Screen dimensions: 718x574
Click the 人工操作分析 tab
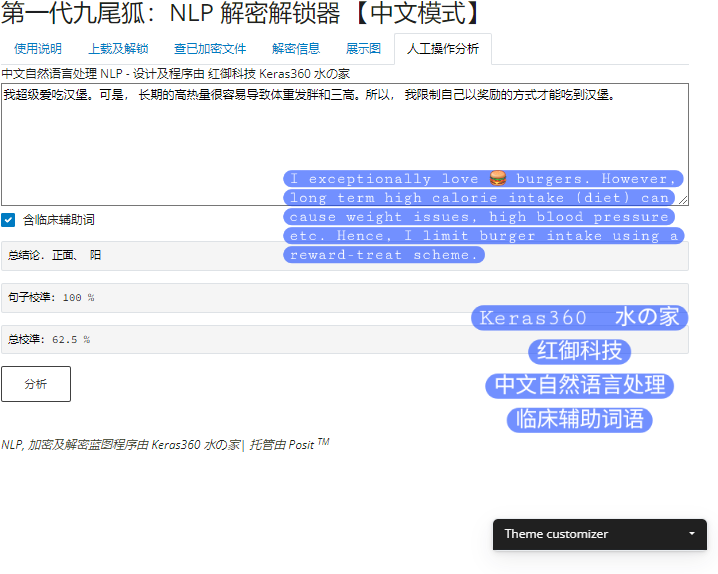click(442, 49)
